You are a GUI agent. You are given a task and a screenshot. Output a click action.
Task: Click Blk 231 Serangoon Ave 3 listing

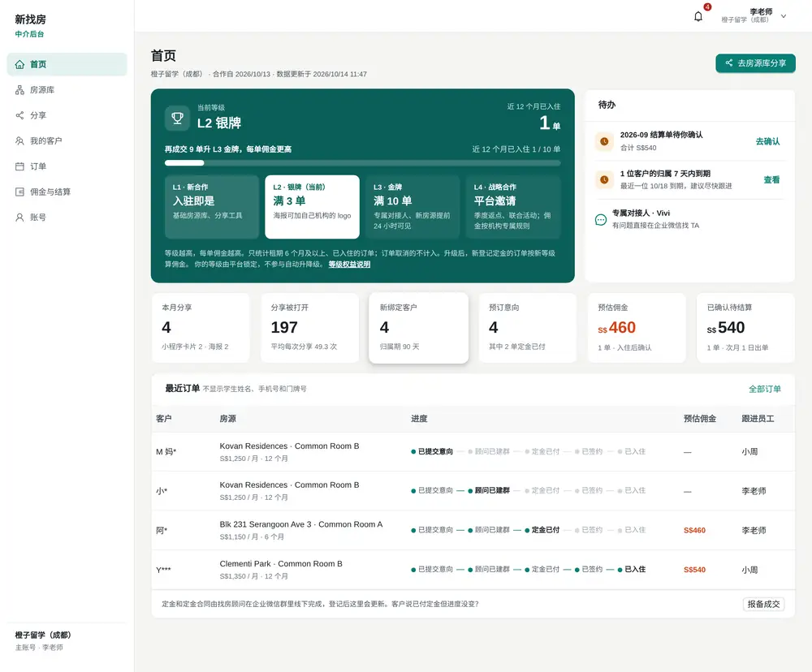[301, 524]
